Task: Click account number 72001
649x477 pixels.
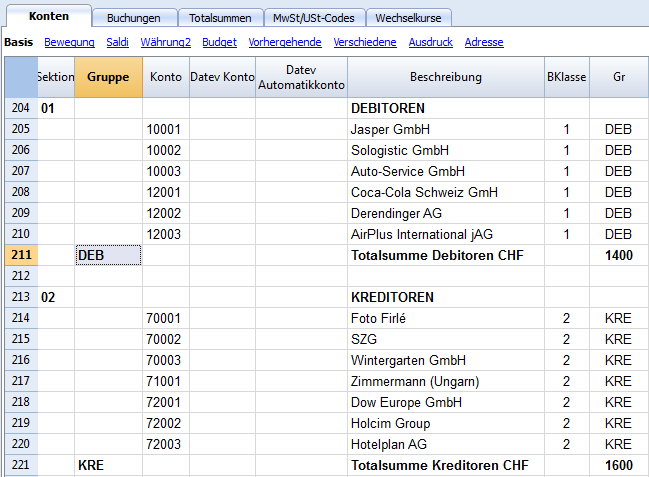Action: 166,402
